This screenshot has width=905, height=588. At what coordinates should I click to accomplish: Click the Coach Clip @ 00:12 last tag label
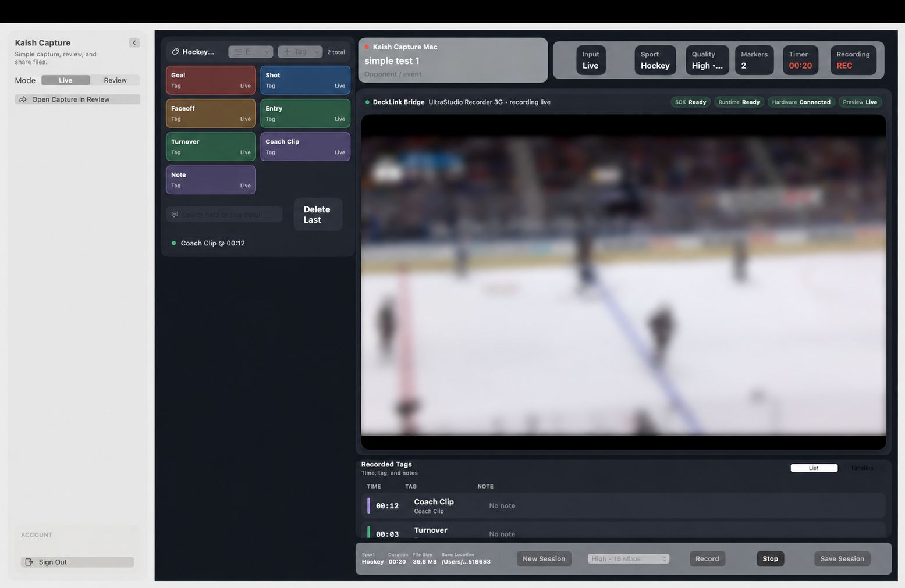click(213, 243)
